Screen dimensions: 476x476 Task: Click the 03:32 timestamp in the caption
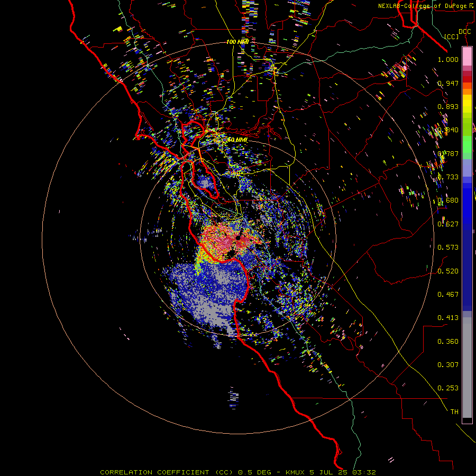pyautogui.click(x=364, y=472)
